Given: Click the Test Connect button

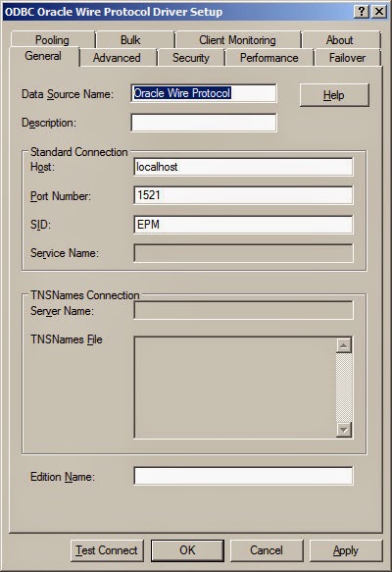Looking at the screenshot, I should pyautogui.click(x=107, y=550).
